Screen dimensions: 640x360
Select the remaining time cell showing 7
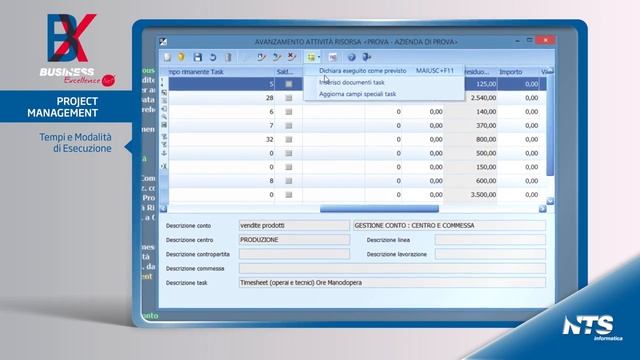coord(222,126)
